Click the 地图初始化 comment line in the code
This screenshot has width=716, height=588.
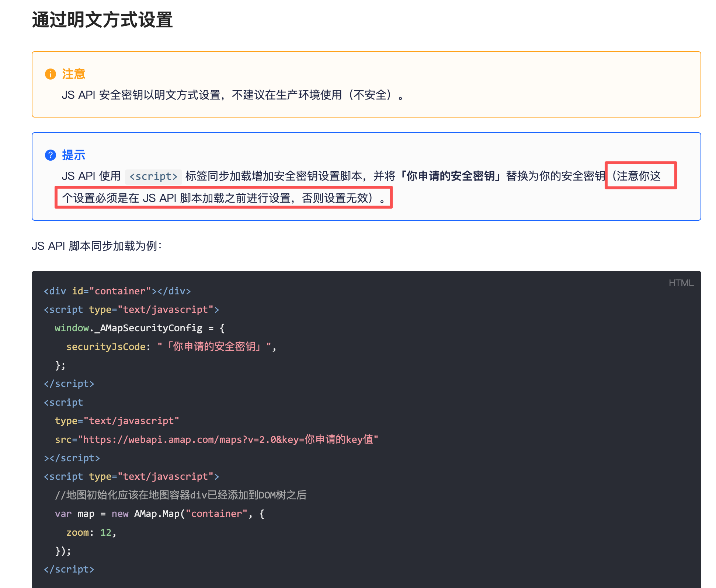click(181, 495)
